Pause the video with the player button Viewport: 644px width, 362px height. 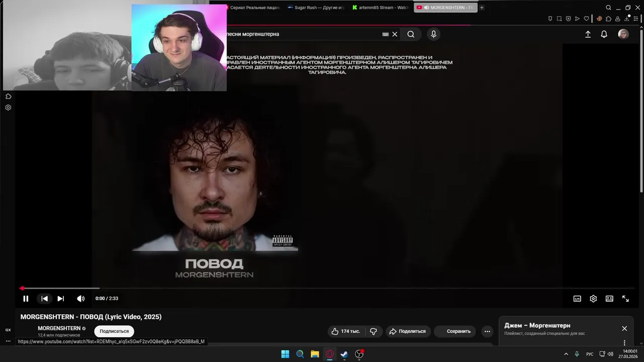[26, 299]
